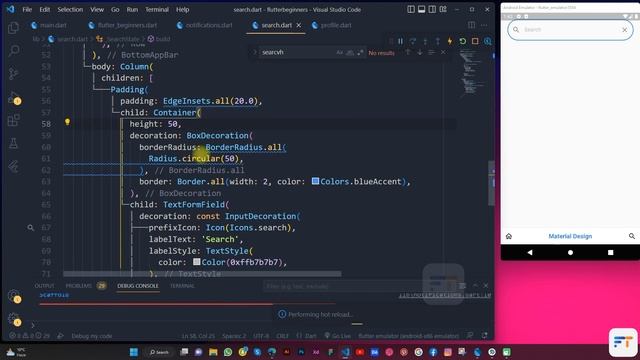Open the Widget Inspector from debug toolbar

point(487,41)
